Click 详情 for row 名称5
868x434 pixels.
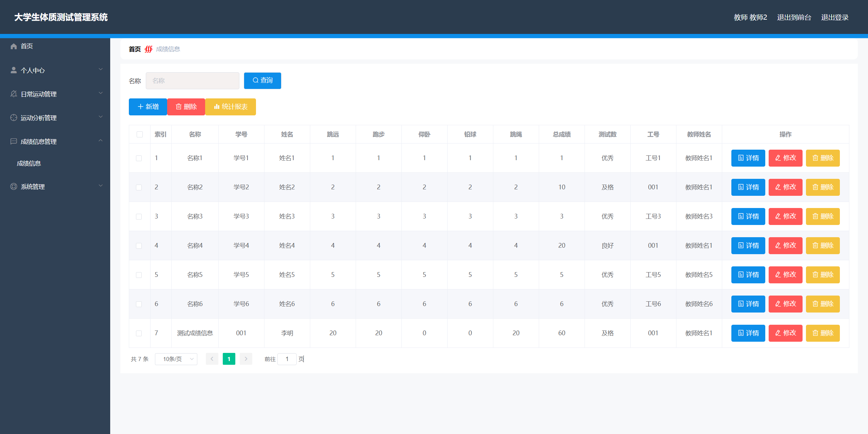(748, 275)
